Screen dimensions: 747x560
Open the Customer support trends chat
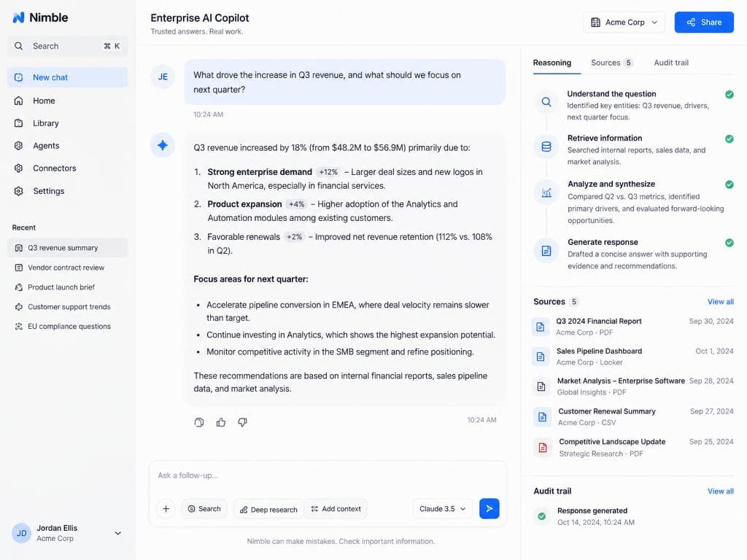click(x=68, y=307)
